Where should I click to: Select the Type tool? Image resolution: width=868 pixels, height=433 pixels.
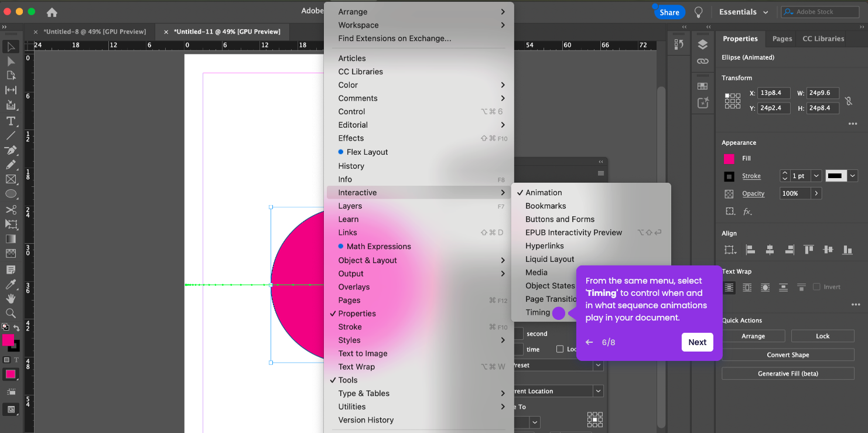click(11, 121)
